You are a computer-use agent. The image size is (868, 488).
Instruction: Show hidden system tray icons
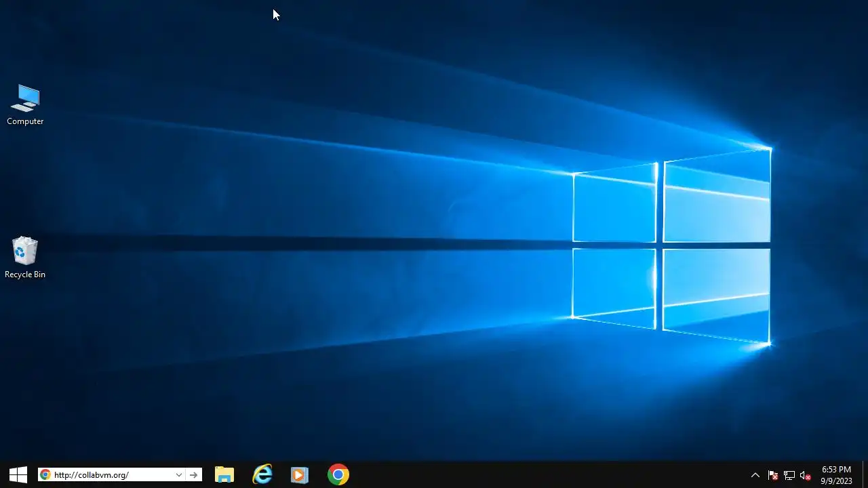tap(755, 475)
